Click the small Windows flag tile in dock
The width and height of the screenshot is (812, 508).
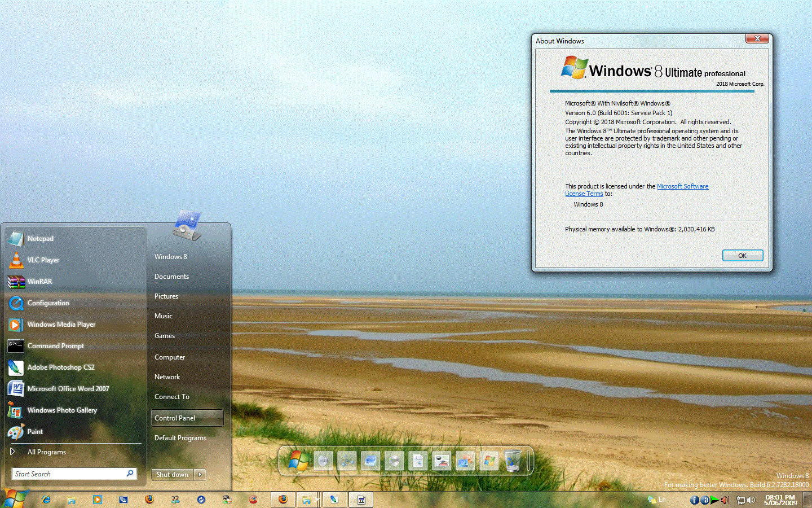[489, 461]
